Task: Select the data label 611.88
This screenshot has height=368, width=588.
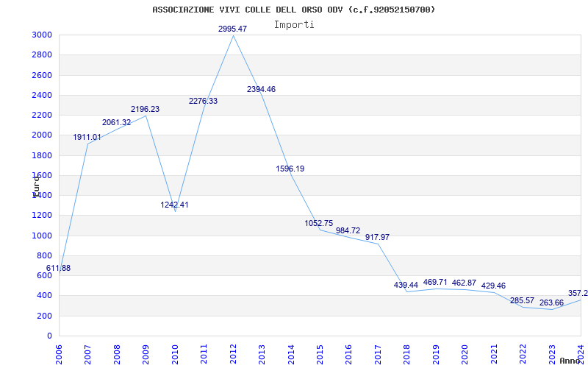Action: coord(58,268)
